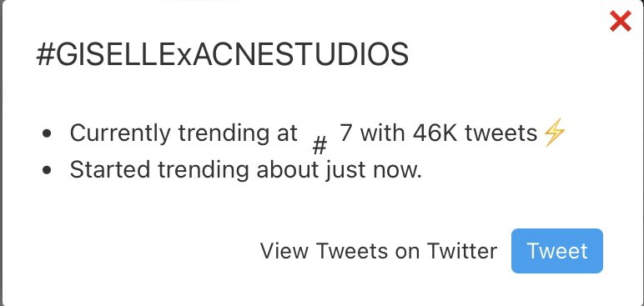Click the 'Currently trending at' text

184,133
